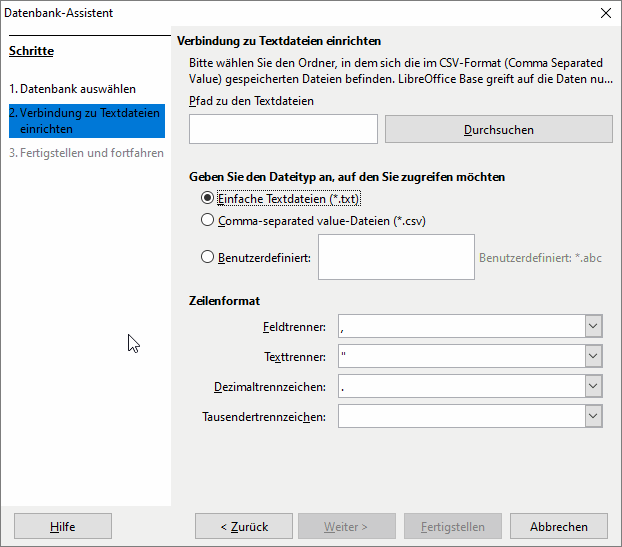Viewport: 622px width, 547px height.
Task: Click the Verbindung zu Textdateien einrichten title
Action: click(279, 41)
